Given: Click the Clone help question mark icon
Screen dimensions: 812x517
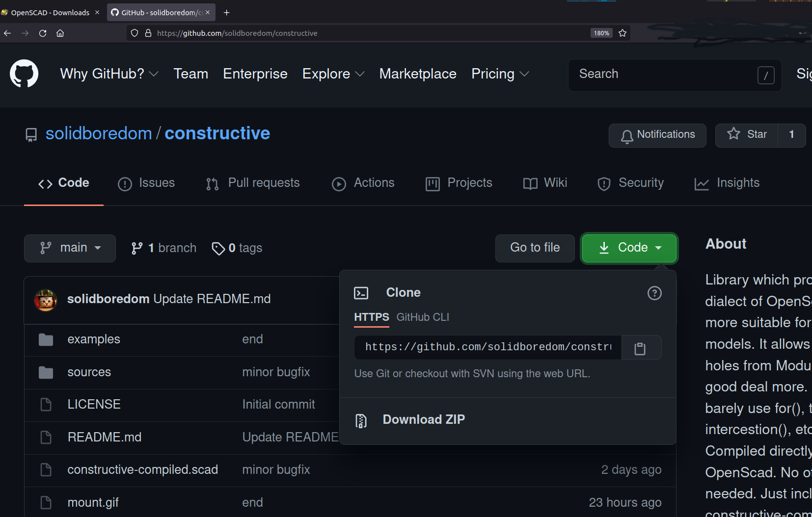Looking at the screenshot, I should [x=654, y=293].
